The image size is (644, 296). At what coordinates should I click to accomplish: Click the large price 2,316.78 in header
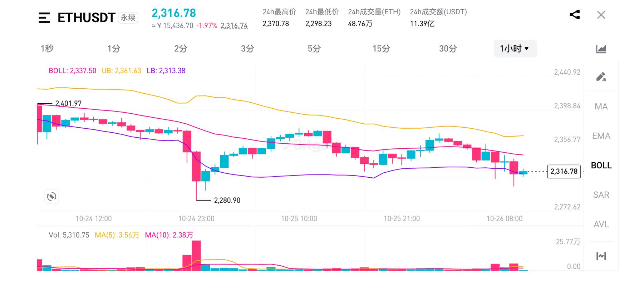coord(174,13)
